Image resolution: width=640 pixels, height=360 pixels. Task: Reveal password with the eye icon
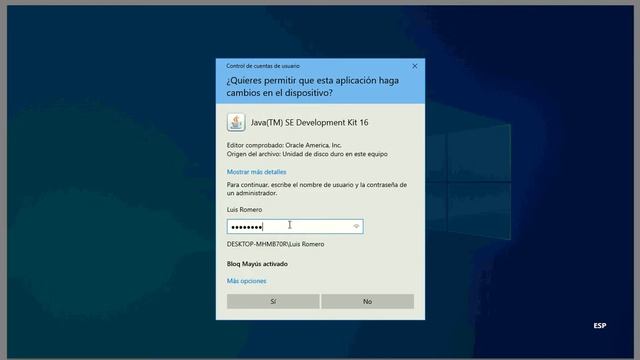[x=356, y=227]
